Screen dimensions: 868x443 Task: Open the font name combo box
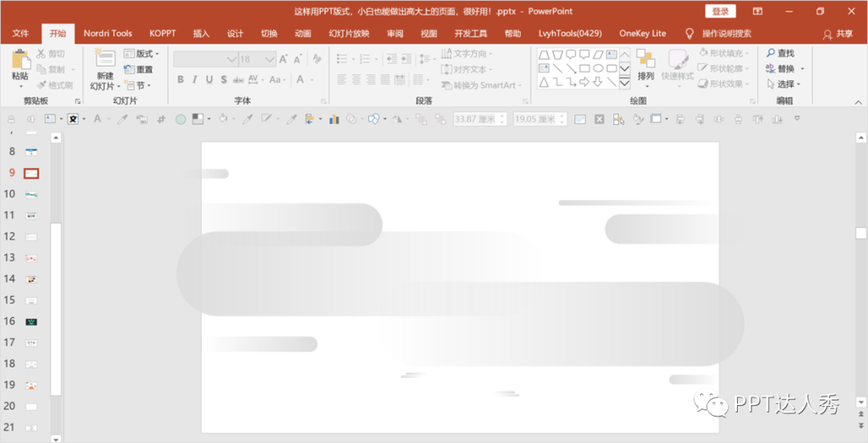pos(206,59)
